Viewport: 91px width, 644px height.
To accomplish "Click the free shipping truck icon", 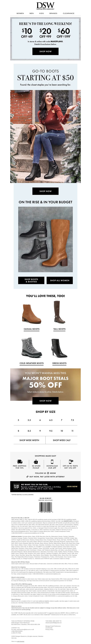I will point(20,462).
